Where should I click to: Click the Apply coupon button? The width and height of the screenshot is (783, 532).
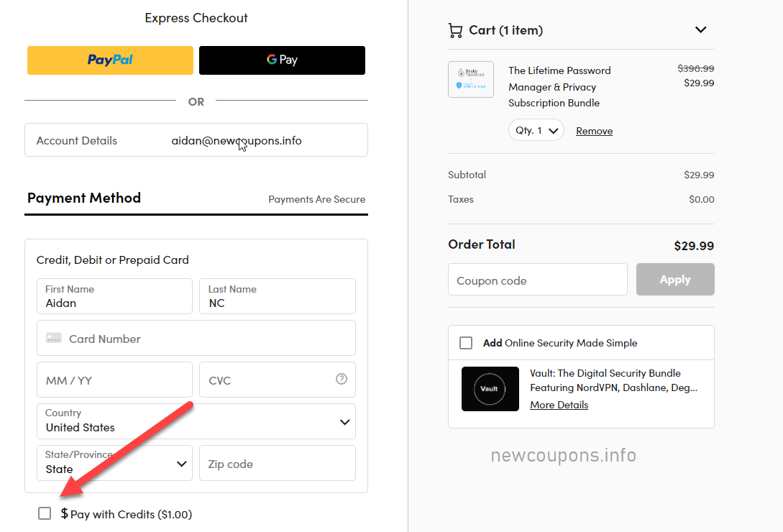674,279
